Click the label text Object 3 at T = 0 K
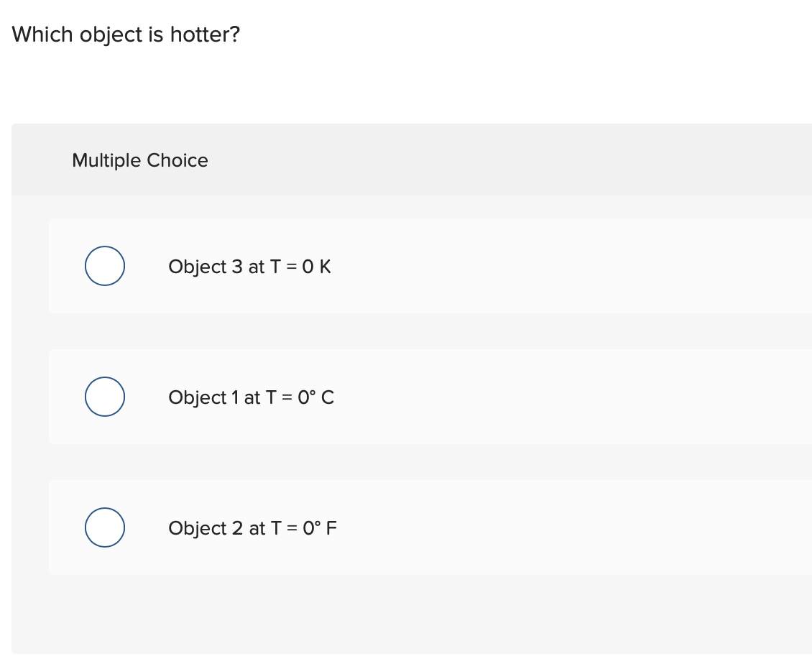 pyautogui.click(x=249, y=266)
